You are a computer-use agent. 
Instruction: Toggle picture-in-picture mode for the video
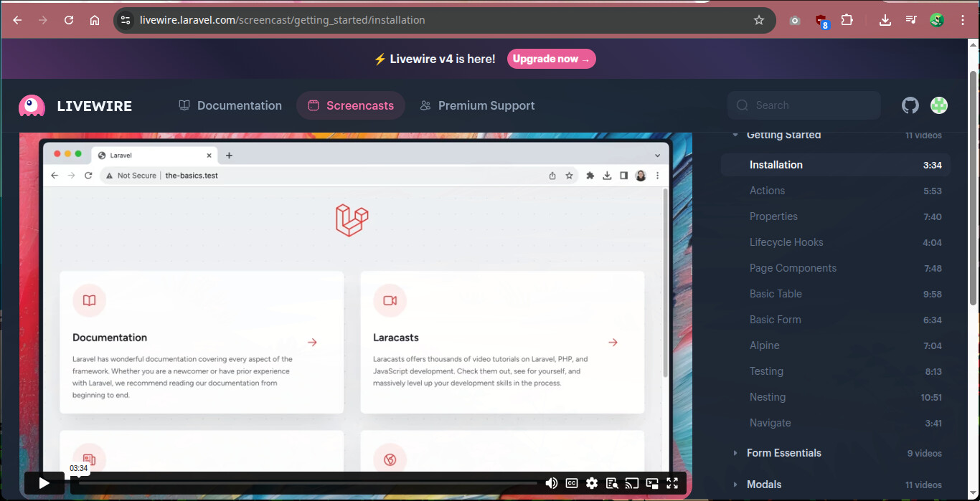coord(652,483)
